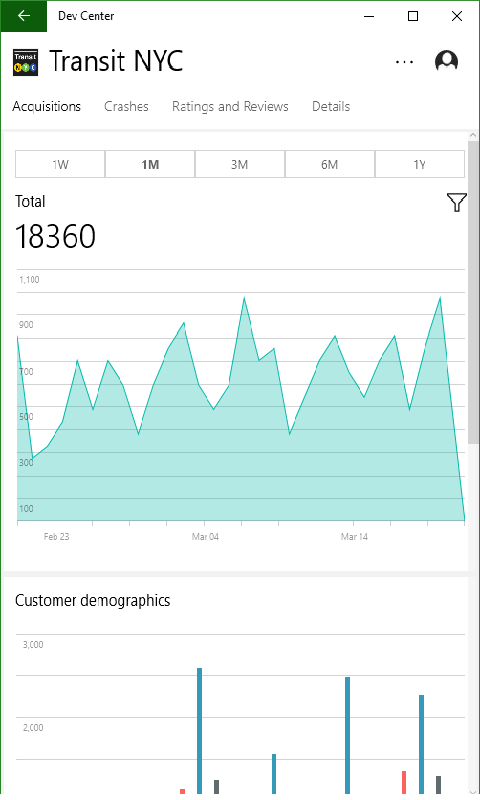Switch to the Crashes tab
Screen dimensions: 480x800
tap(126, 106)
